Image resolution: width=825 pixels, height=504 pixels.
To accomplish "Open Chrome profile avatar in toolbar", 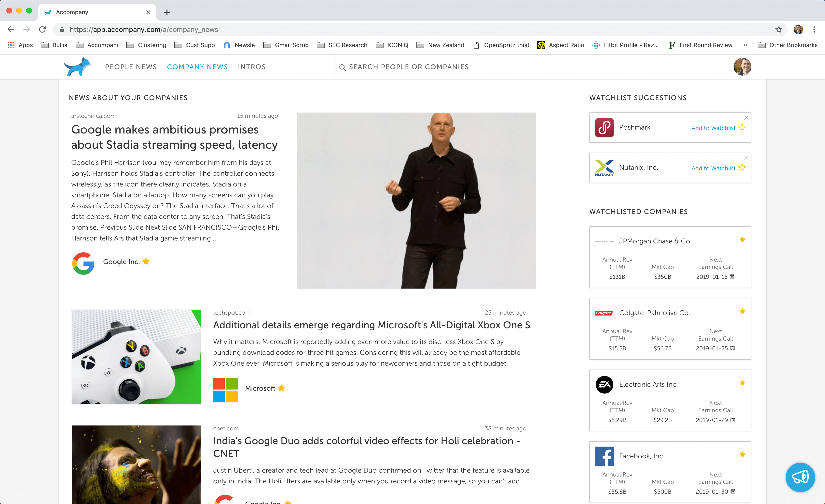I will click(798, 29).
